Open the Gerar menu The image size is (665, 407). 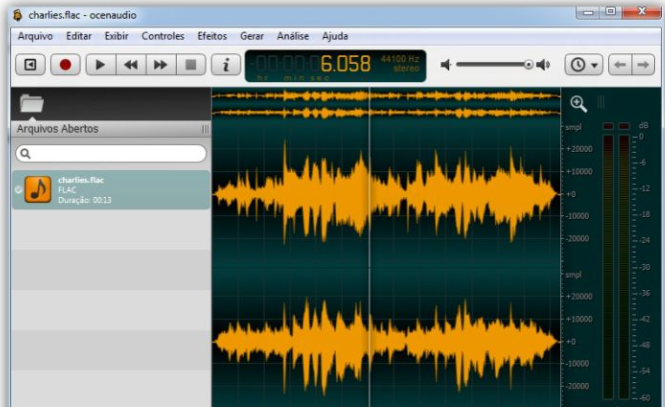coord(252,36)
